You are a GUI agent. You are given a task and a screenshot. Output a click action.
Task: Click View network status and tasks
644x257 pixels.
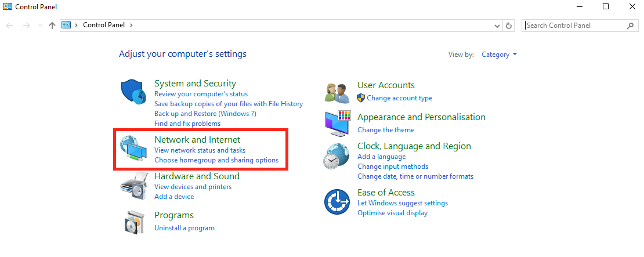point(200,150)
